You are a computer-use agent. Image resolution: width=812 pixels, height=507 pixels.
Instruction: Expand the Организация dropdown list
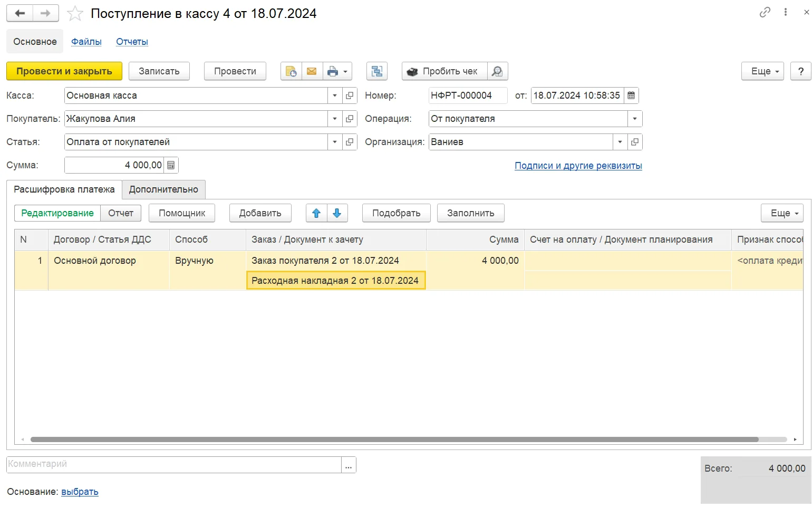click(x=620, y=142)
